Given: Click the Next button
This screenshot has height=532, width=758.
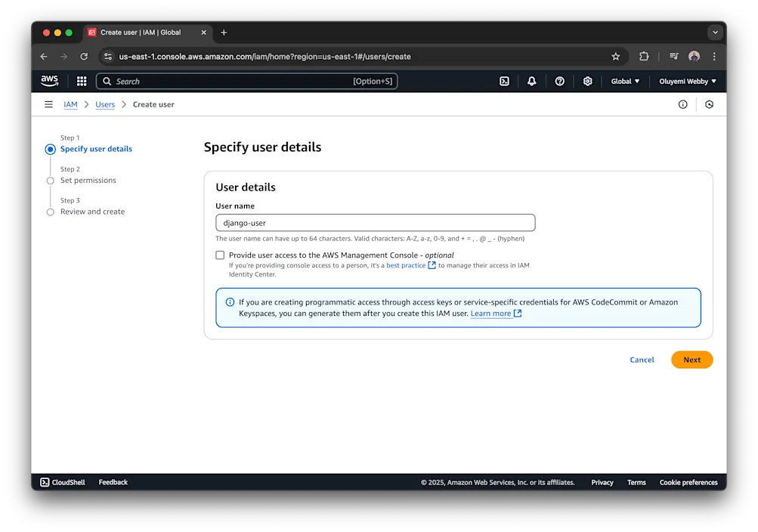Looking at the screenshot, I should pos(691,360).
